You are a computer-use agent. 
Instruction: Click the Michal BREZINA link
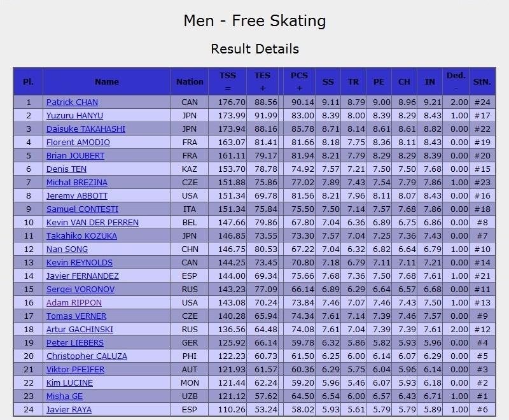76,183
